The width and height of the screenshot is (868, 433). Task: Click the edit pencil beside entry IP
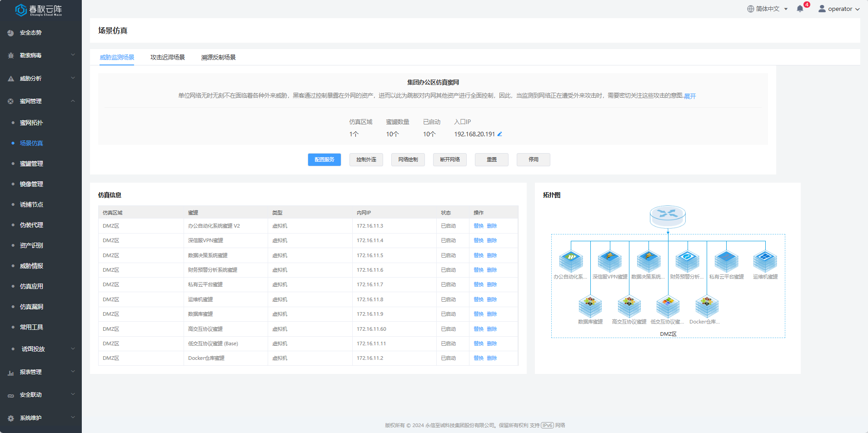pyautogui.click(x=499, y=134)
